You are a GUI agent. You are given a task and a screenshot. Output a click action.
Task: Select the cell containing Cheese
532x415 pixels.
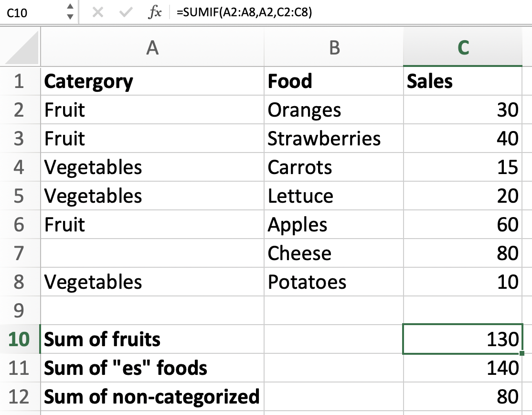(334, 253)
